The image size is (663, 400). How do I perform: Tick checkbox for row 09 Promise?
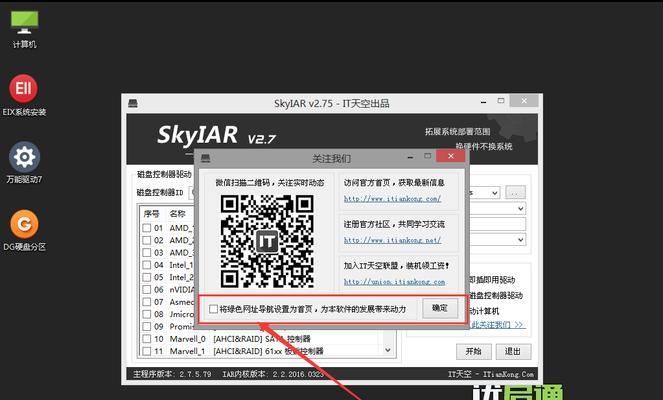click(x=147, y=326)
